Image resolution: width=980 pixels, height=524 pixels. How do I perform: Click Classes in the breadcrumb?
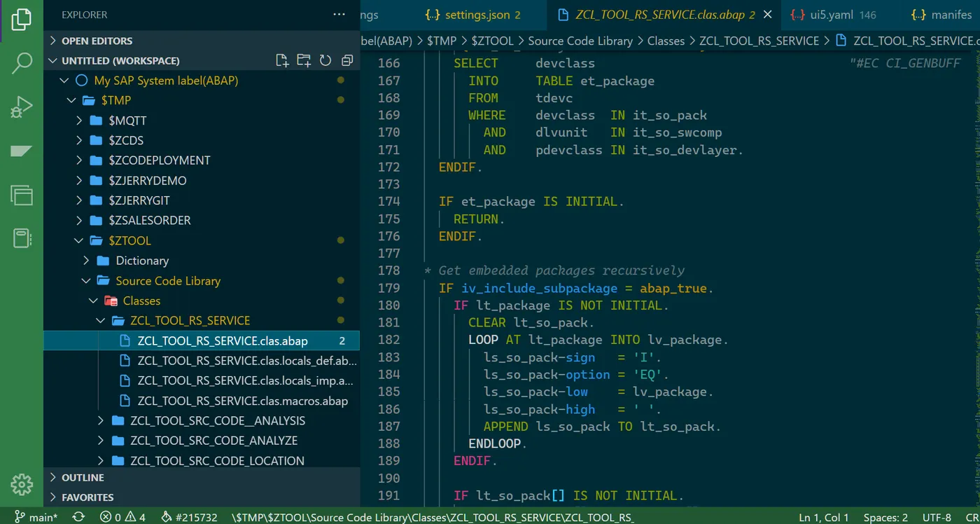point(666,41)
